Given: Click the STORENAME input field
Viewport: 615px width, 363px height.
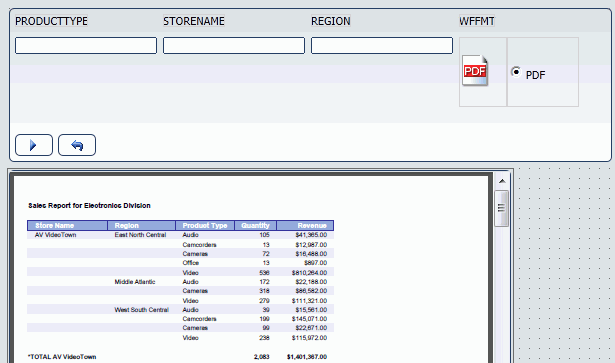Looking at the screenshot, I should click(x=234, y=45).
